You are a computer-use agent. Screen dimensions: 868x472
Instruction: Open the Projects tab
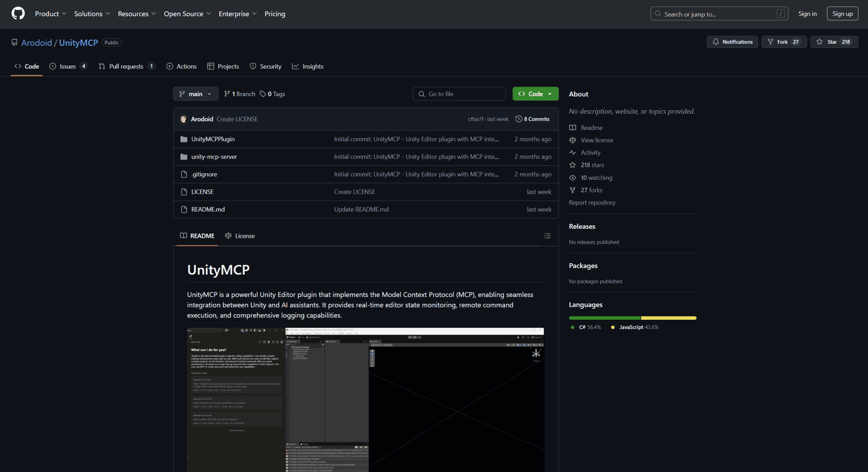coord(223,66)
